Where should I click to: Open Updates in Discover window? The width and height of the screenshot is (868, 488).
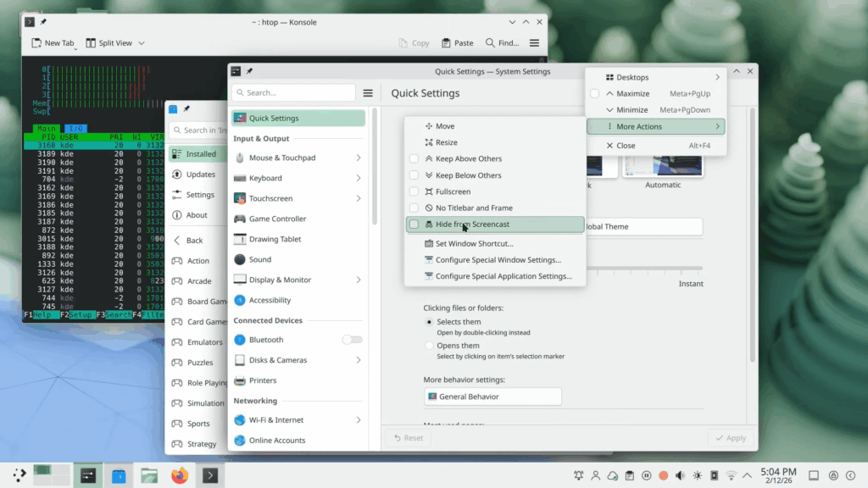(198, 175)
